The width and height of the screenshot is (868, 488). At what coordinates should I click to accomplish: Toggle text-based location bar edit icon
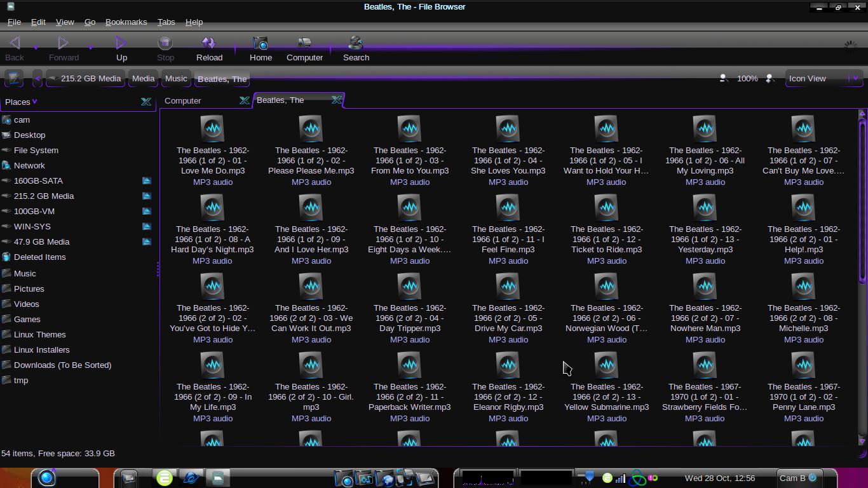click(14, 78)
